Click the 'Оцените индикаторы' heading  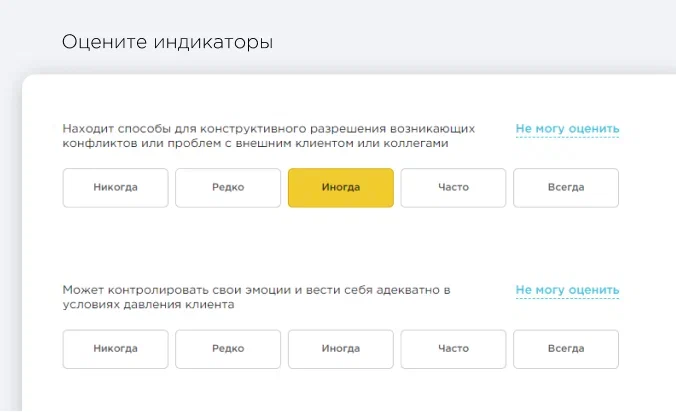pyautogui.click(x=167, y=42)
